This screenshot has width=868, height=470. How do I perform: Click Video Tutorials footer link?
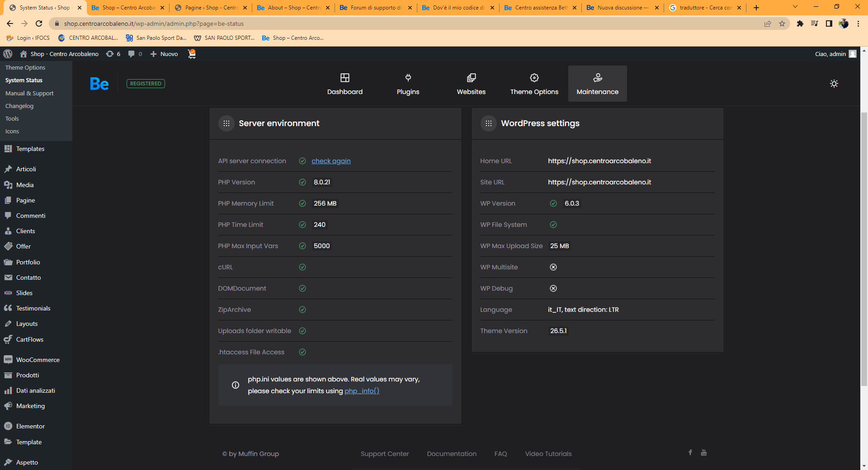pos(548,454)
